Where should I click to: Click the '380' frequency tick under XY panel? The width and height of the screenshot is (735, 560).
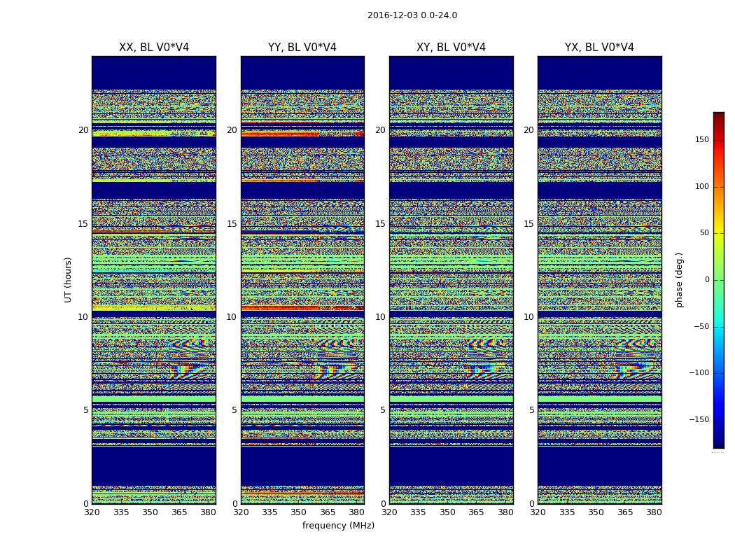point(505,512)
